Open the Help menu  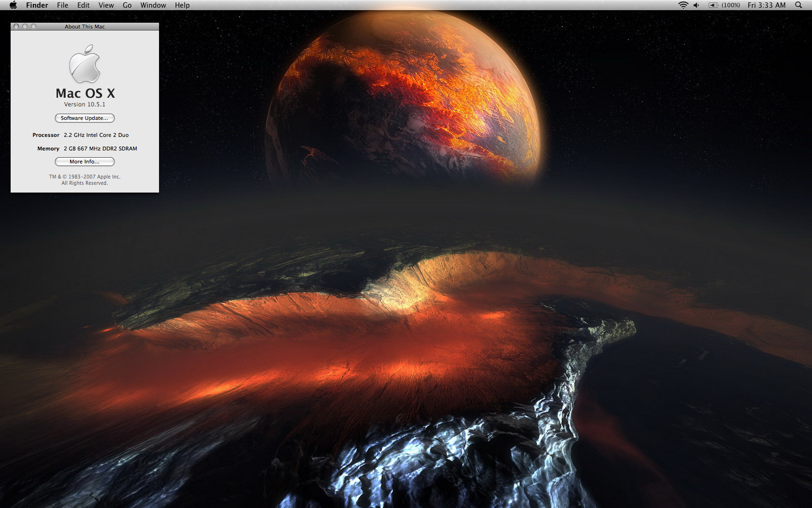(182, 5)
